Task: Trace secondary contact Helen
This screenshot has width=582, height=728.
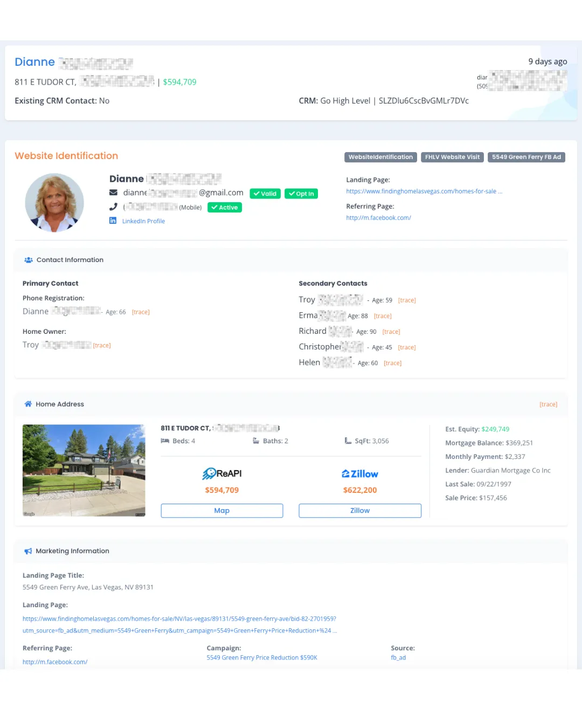Action: (x=392, y=363)
